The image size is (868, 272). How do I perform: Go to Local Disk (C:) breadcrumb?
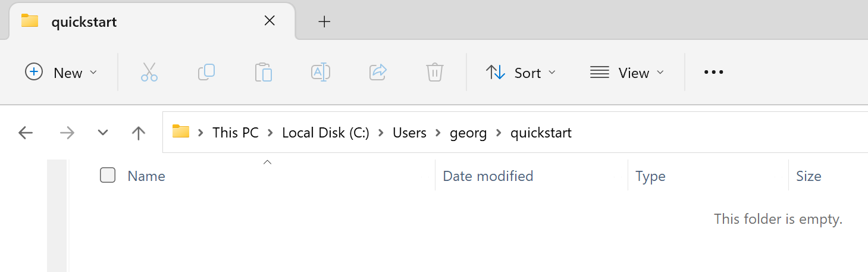(325, 133)
